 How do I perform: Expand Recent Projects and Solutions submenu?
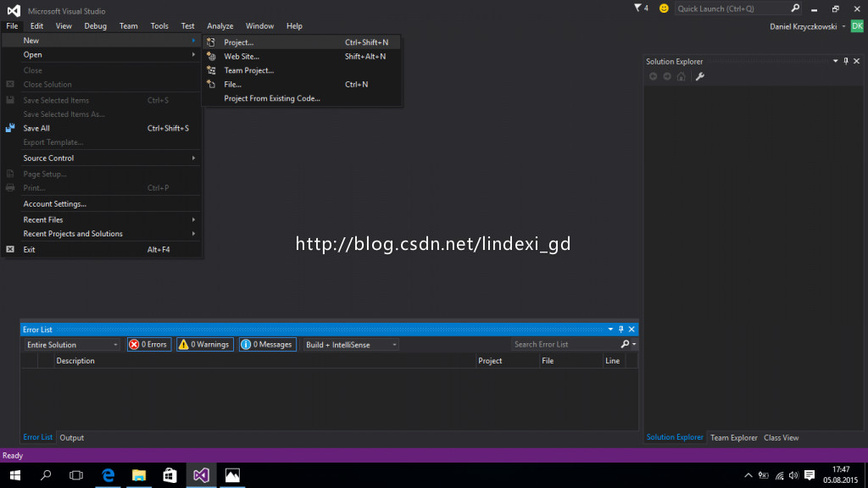click(x=102, y=234)
